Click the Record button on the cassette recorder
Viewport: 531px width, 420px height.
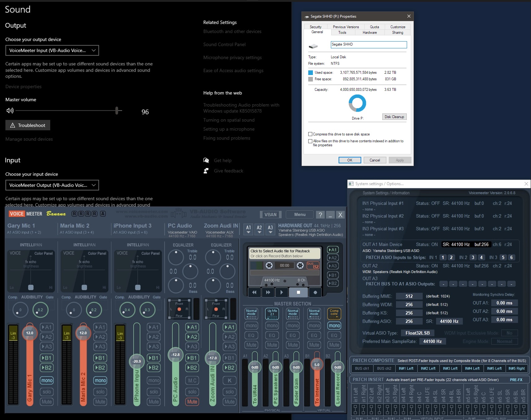(316, 292)
